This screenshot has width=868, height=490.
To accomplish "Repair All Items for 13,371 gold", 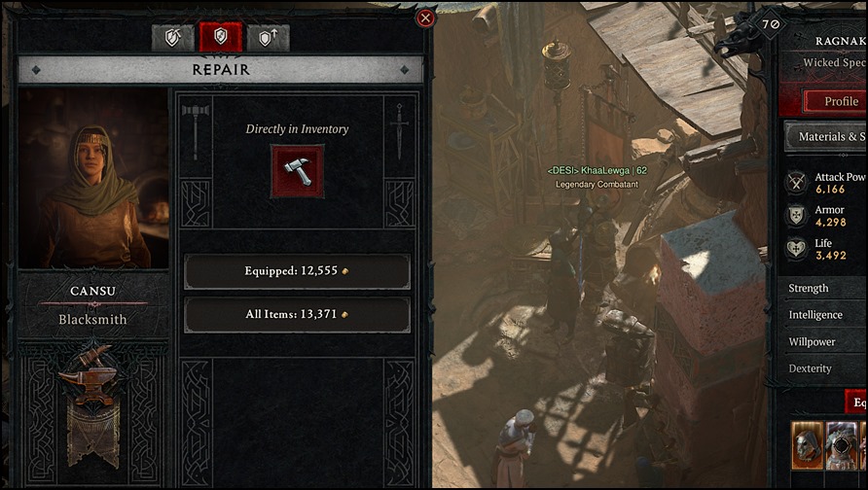I will tap(297, 314).
